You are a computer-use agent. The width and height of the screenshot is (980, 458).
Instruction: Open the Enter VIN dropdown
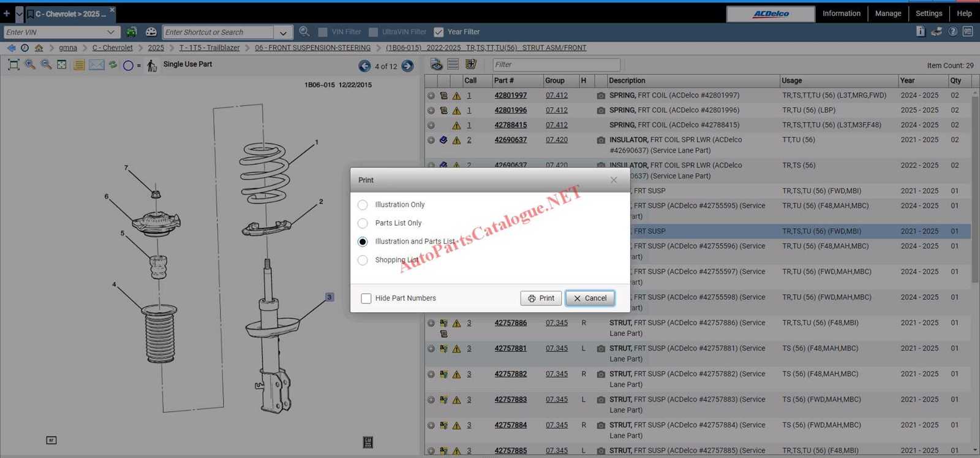tap(110, 32)
